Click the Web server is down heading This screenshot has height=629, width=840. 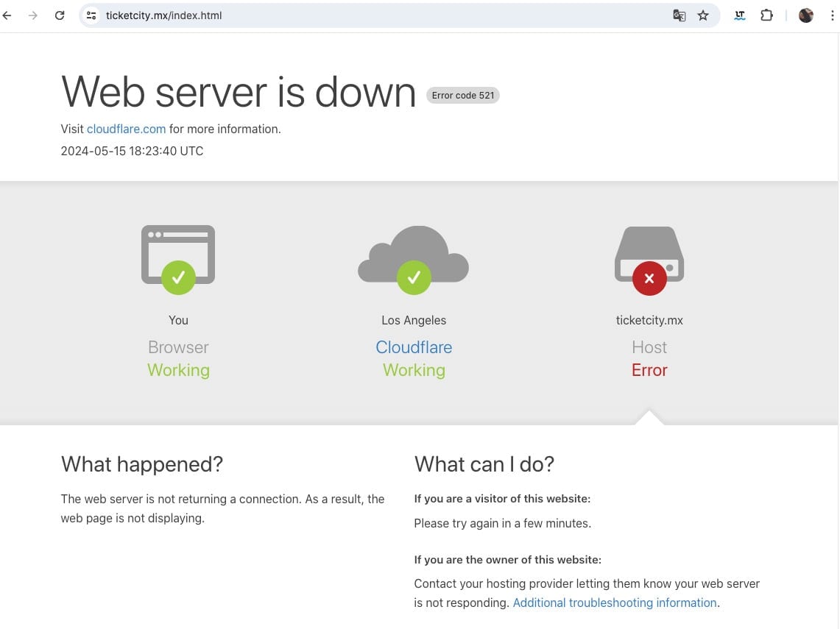[x=239, y=93]
